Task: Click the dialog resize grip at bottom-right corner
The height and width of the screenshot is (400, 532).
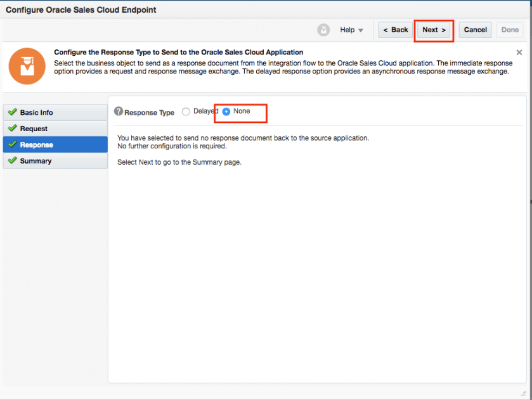Action: tap(523, 392)
